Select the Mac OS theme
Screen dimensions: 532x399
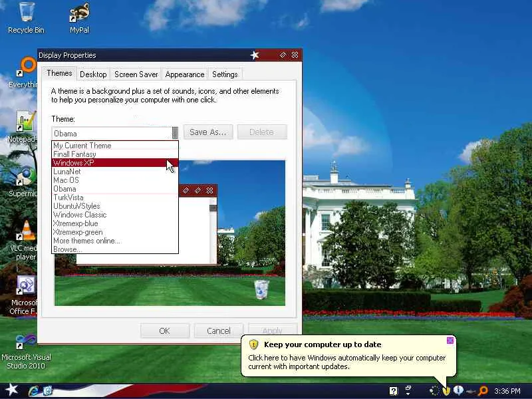115,180
